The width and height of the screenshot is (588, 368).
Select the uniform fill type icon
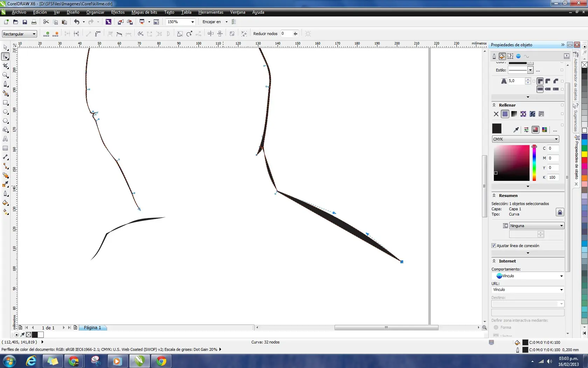[x=505, y=114]
